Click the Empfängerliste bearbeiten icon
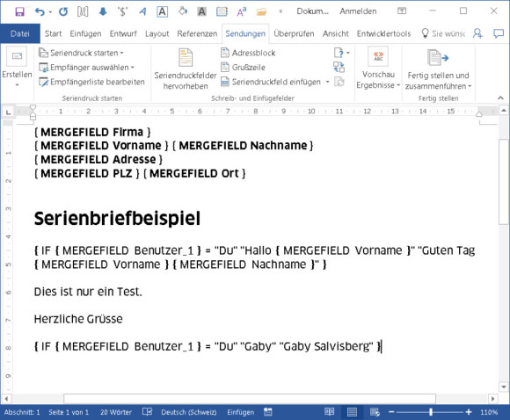510x420 pixels. (43, 82)
